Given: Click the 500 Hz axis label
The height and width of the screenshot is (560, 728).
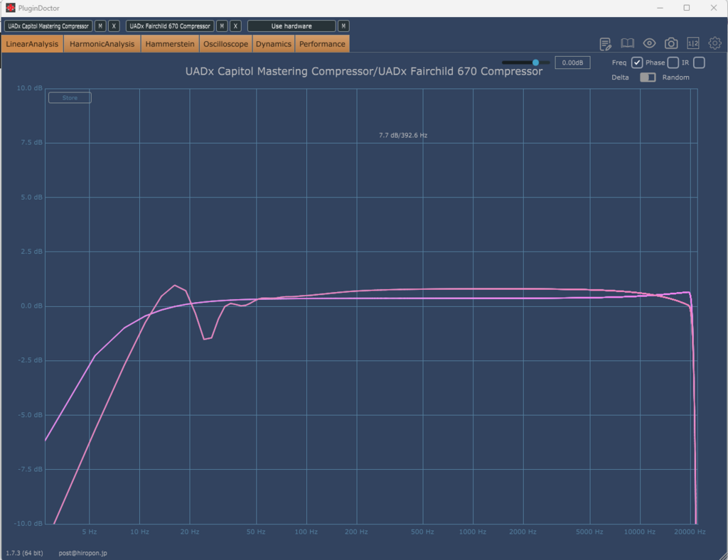Looking at the screenshot, I should click(x=422, y=532).
